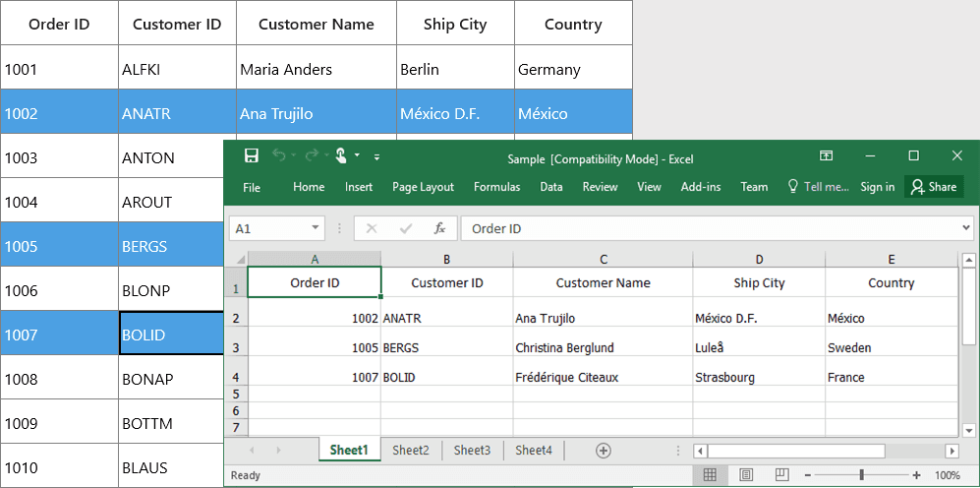This screenshot has width=980, height=488.
Task: Add a new sheet with plus icon
Action: [604, 451]
